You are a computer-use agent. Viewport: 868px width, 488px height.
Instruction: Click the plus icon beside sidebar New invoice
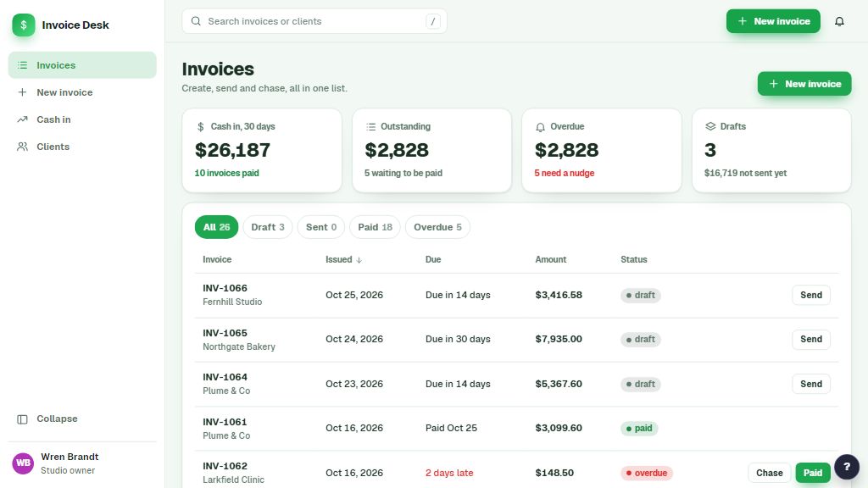22,92
